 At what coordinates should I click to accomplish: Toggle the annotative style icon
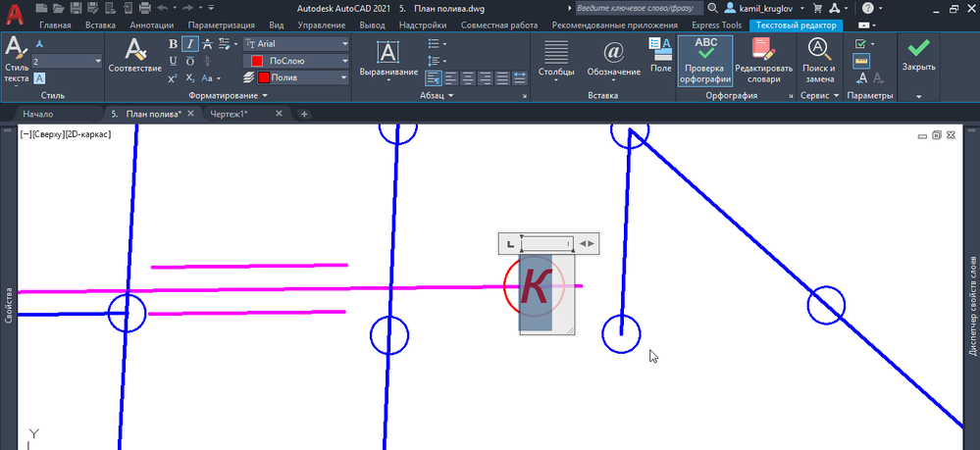click(x=39, y=44)
